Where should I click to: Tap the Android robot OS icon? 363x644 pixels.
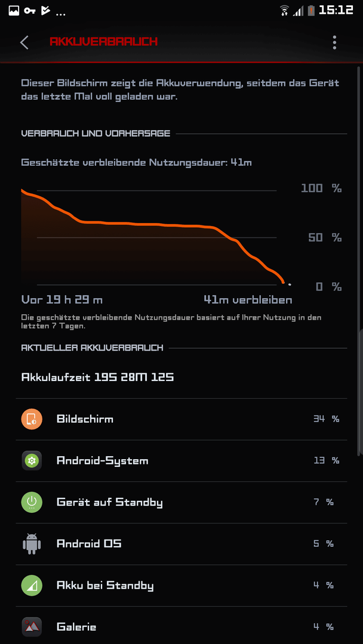coord(32,544)
